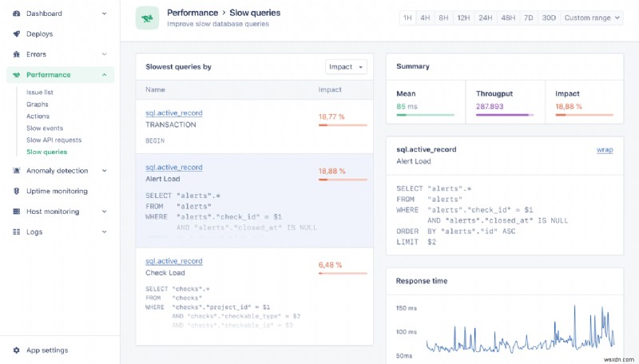
Task: Select the 24H time range
Action: pyautogui.click(x=486, y=18)
